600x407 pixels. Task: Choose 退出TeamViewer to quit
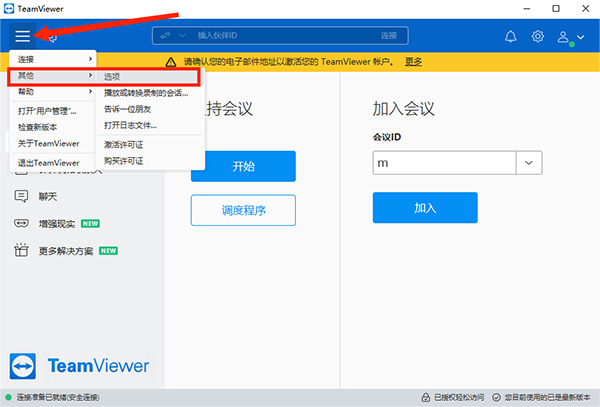click(x=53, y=163)
